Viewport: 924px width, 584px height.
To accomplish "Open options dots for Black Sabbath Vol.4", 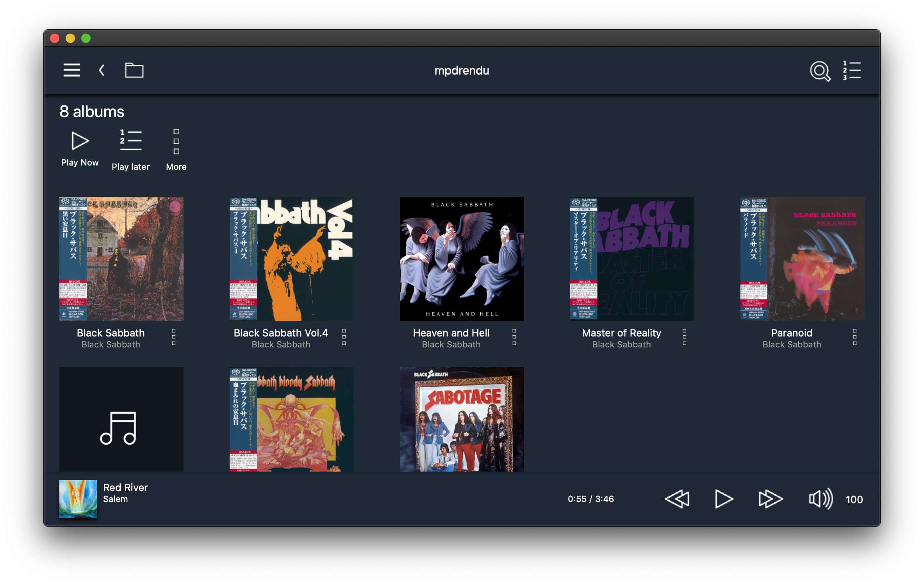I will (x=344, y=337).
